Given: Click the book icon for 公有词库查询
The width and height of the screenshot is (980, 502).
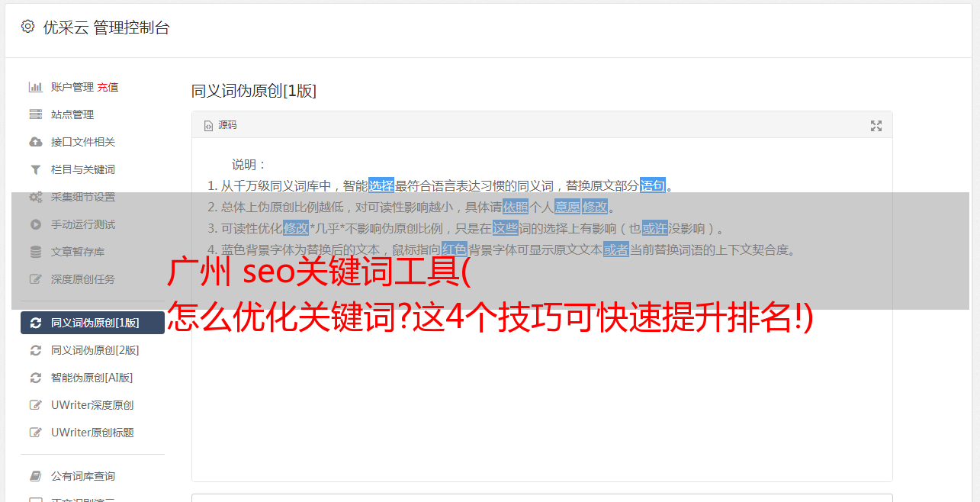Looking at the screenshot, I should pos(35,476).
